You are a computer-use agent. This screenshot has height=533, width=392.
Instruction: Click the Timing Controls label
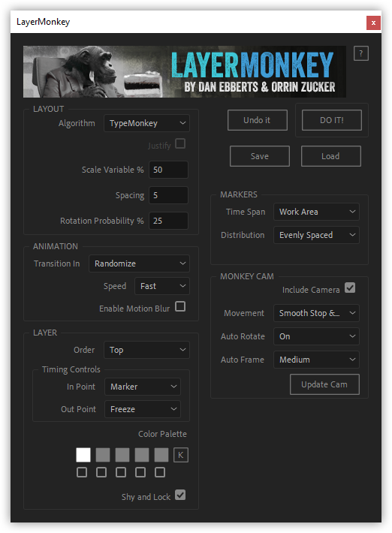coord(71,369)
